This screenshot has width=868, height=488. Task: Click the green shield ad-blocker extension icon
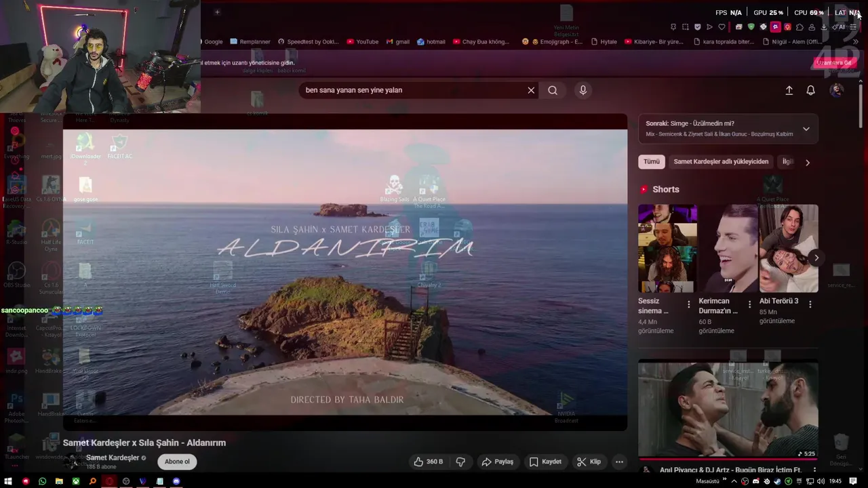pyautogui.click(x=751, y=27)
